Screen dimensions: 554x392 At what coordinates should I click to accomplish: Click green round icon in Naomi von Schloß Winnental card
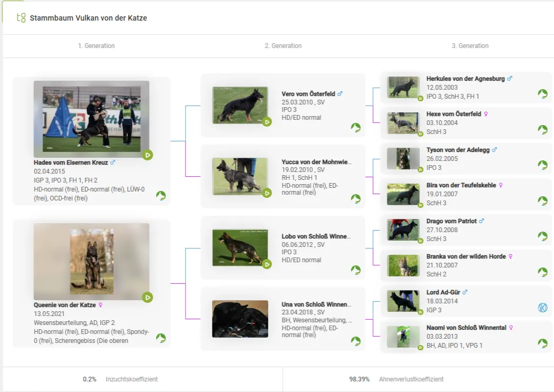click(x=542, y=343)
